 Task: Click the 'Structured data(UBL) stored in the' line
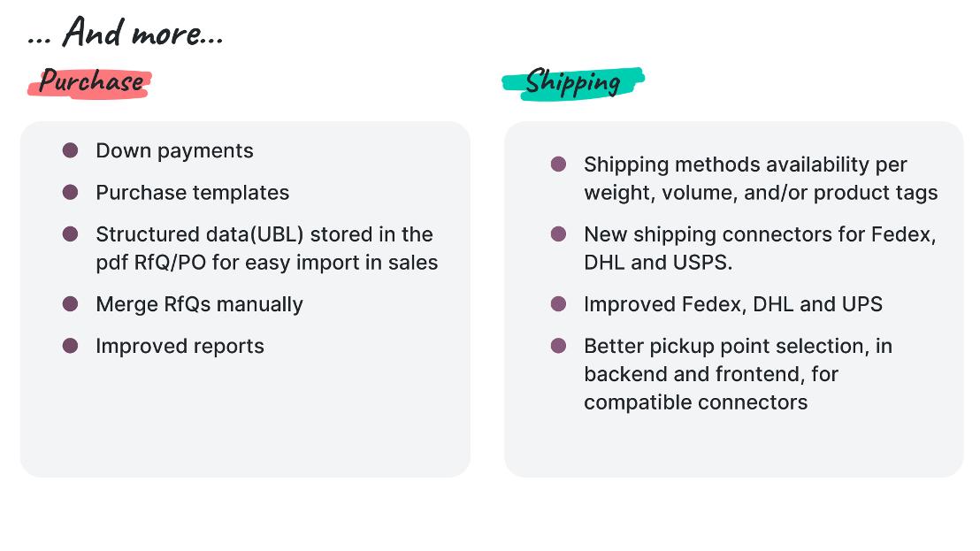264,234
